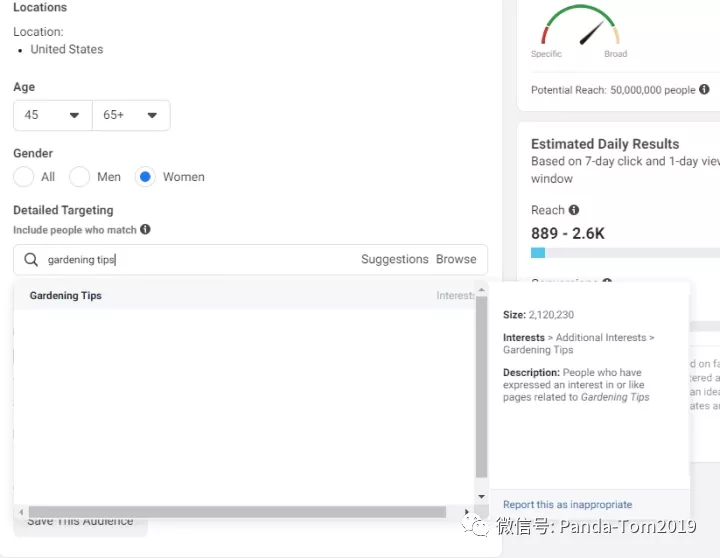Click the search magnifier icon in targeting field
Image resolution: width=720 pixels, height=558 pixels.
(31, 259)
